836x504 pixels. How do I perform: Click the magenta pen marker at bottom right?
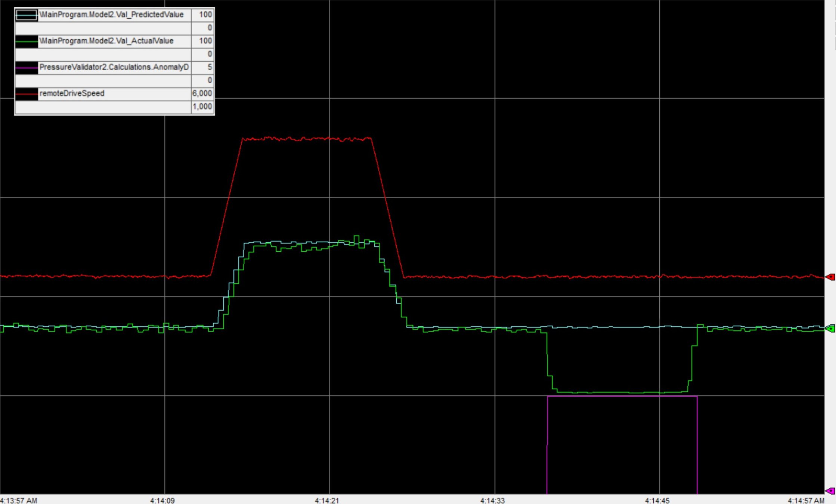click(830, 491)
